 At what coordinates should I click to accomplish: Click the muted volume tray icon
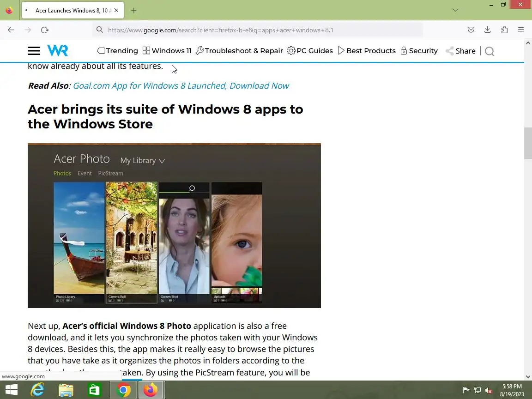click(x=489, y=390)
